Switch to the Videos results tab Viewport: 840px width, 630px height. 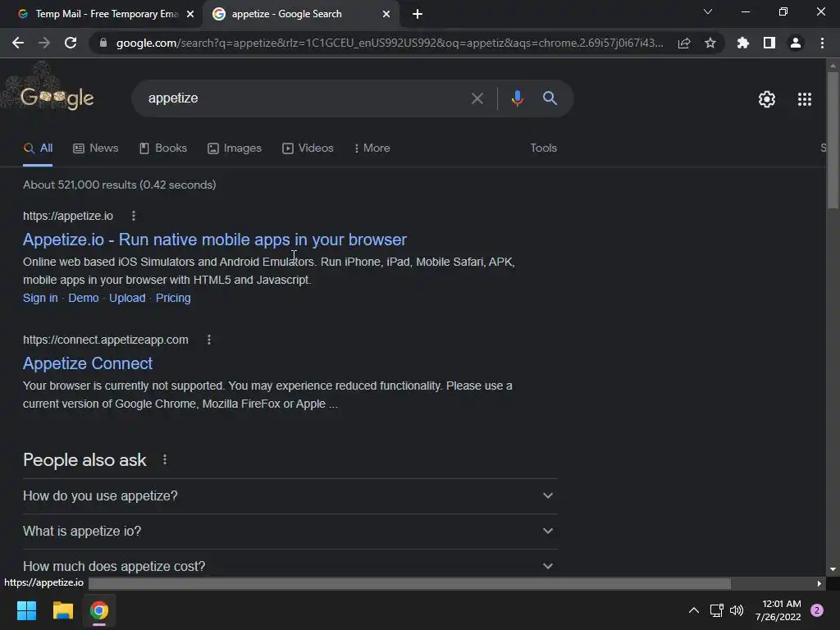point(308,148)
